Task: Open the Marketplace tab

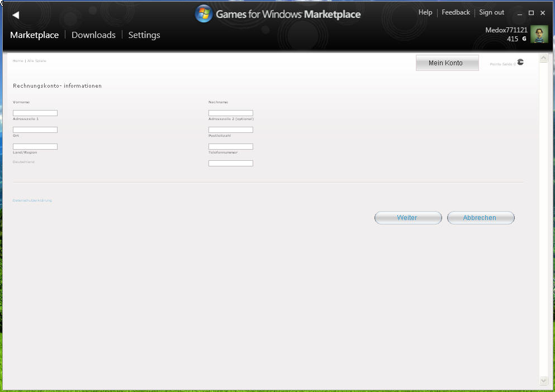Action: click(34, 35)
